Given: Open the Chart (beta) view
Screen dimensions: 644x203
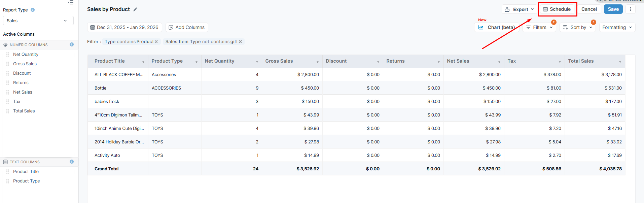Looking at the screenshot, I should [497, 27].
